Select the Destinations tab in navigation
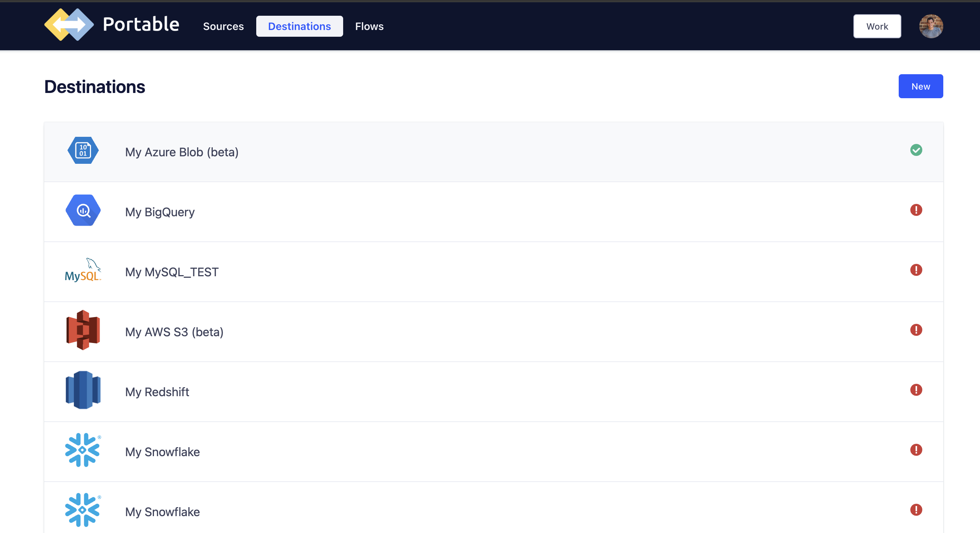 (x=299, y=26)
